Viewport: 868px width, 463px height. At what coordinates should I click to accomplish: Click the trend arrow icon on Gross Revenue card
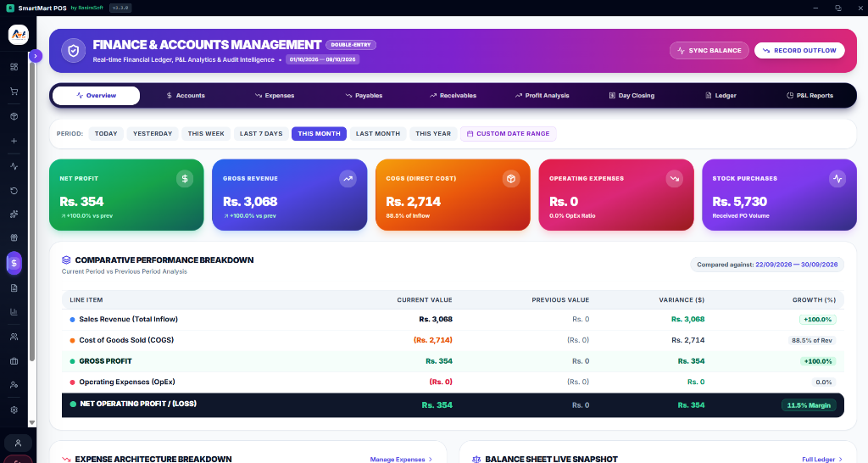click(x=348, y=178)
